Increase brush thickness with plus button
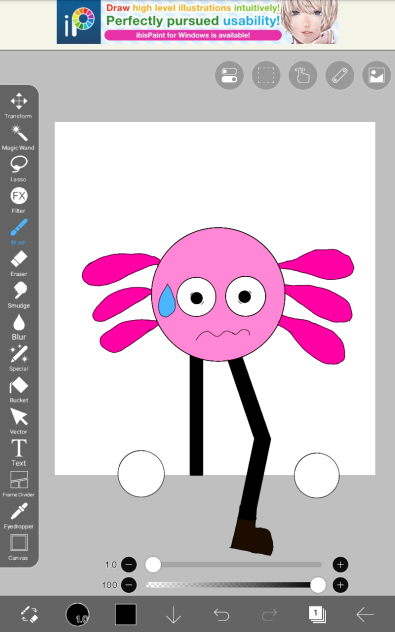Viewport: 395px width, 632px height. pos(340,564)
